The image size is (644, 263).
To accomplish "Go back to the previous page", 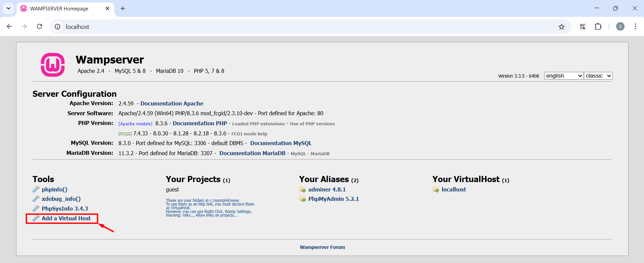I will [9, 27].
